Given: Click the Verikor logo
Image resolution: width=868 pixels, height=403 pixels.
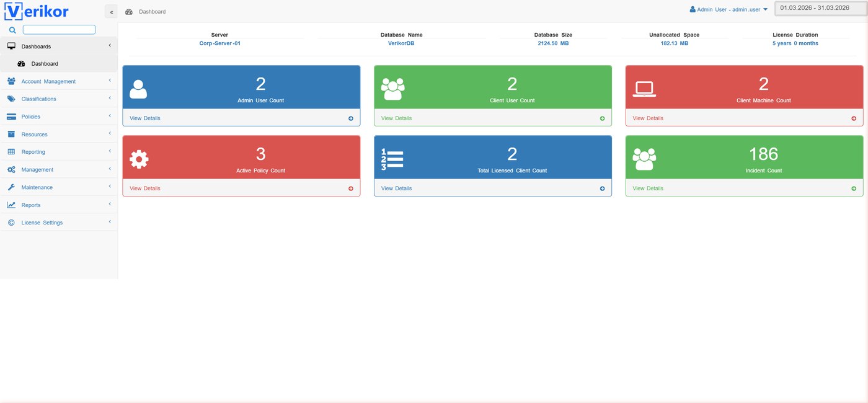Looking at the screenshot, I should click(37, 11).
